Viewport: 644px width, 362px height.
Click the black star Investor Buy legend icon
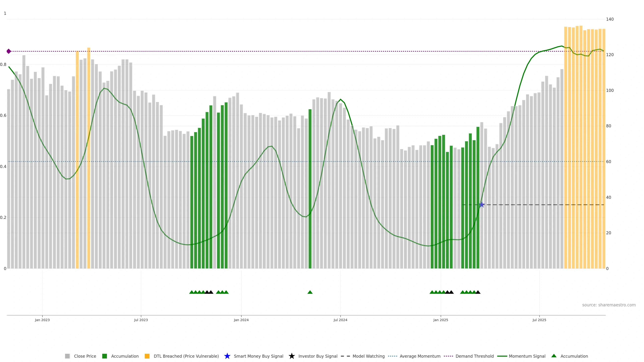pos(291,356)
